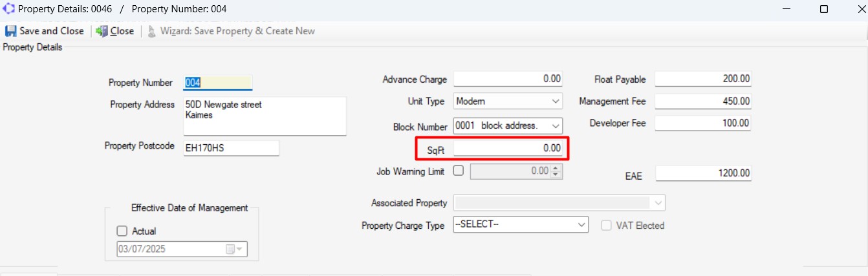This screenshot has height=276, width=868.
Task: Click the Property Postcode field
Action: (231, 148)
